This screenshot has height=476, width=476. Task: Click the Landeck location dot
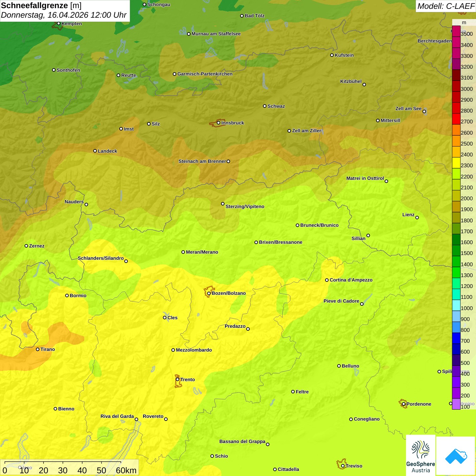point(95,151)
